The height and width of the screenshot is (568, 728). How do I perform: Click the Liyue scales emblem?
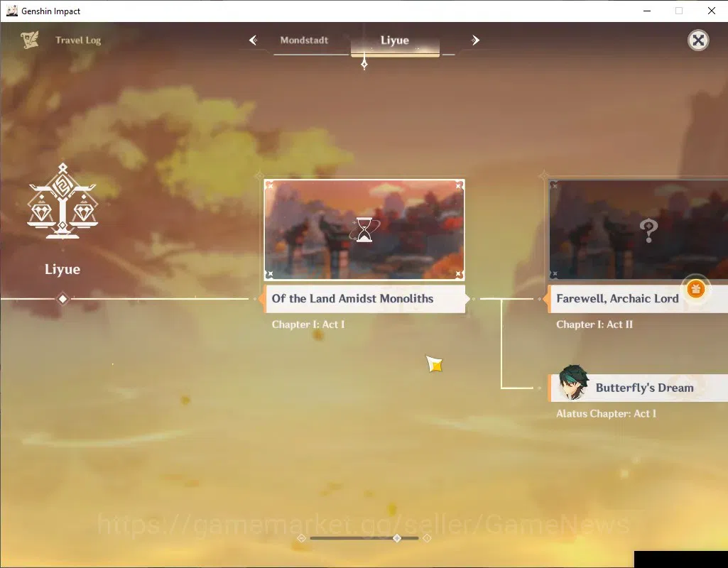pyautogui.click(x=63, y=201)
